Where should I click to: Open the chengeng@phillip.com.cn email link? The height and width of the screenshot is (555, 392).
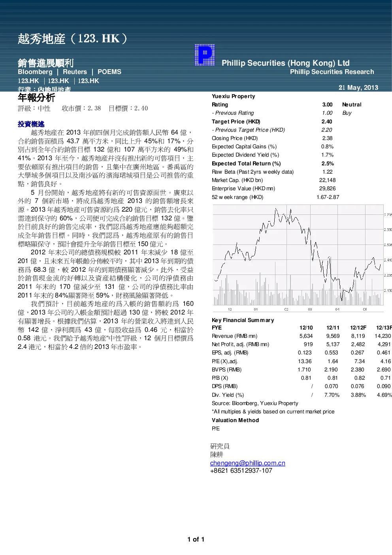tap(248, 463)
